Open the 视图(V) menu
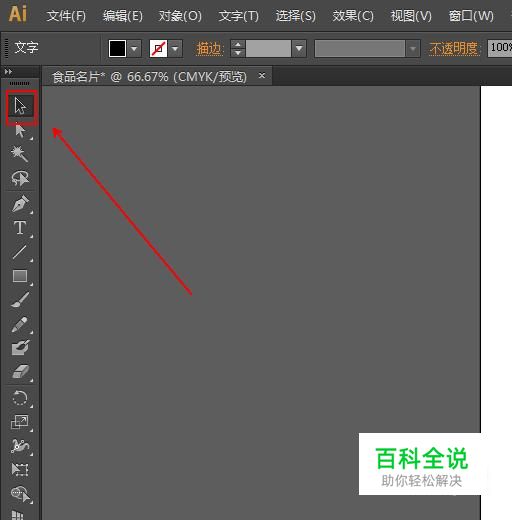Image resolution: width=512 pixels, height=520 pixels. [411, 16]
